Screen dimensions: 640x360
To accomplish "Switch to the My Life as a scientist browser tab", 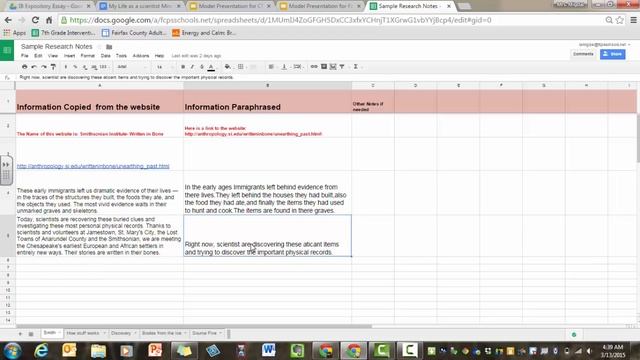I will 140,6.
